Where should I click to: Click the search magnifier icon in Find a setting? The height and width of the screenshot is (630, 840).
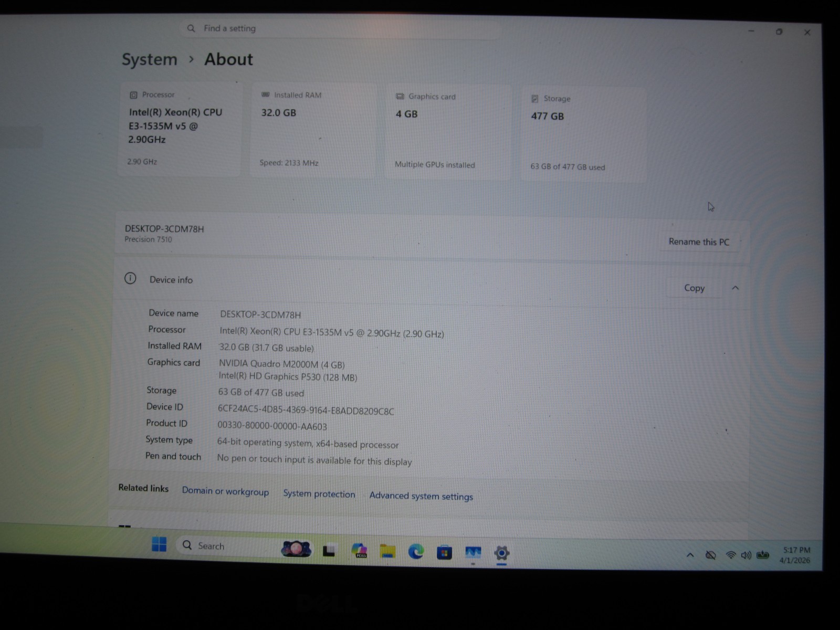(x=191, y=28)
